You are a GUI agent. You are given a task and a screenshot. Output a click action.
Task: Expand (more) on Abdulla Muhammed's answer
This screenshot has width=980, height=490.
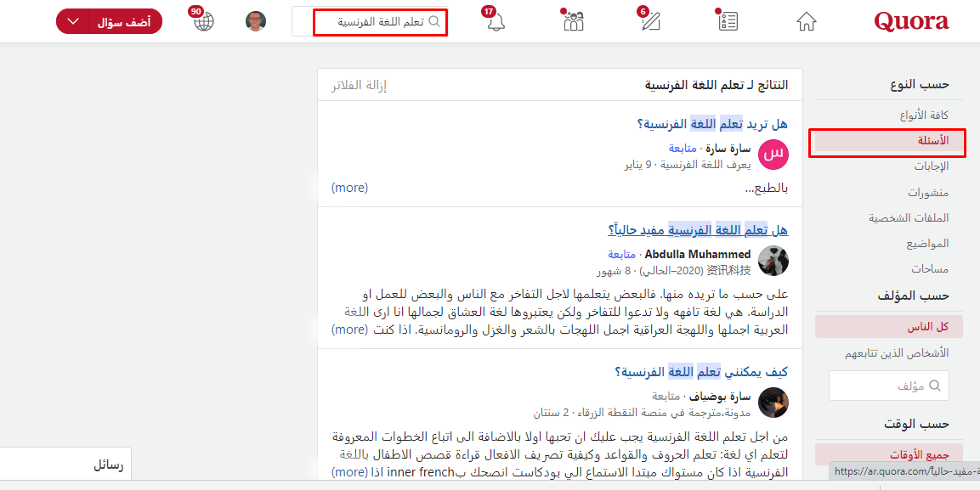pyautogui.click(x=348, y=329)
